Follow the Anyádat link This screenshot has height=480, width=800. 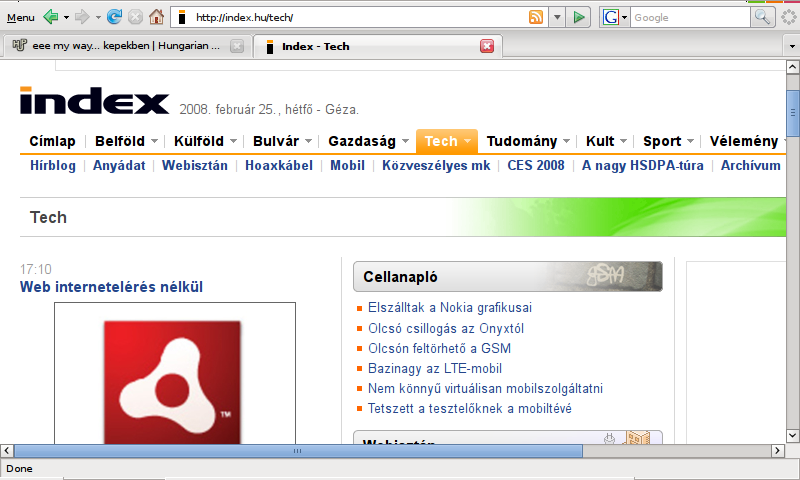tap(119, 166)
